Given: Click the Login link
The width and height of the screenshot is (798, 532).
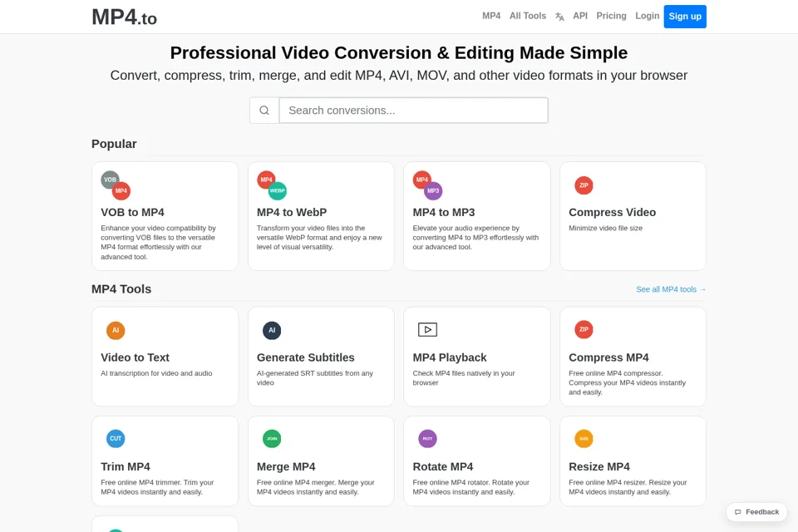Looking at the screenshot, I should 647,16.
